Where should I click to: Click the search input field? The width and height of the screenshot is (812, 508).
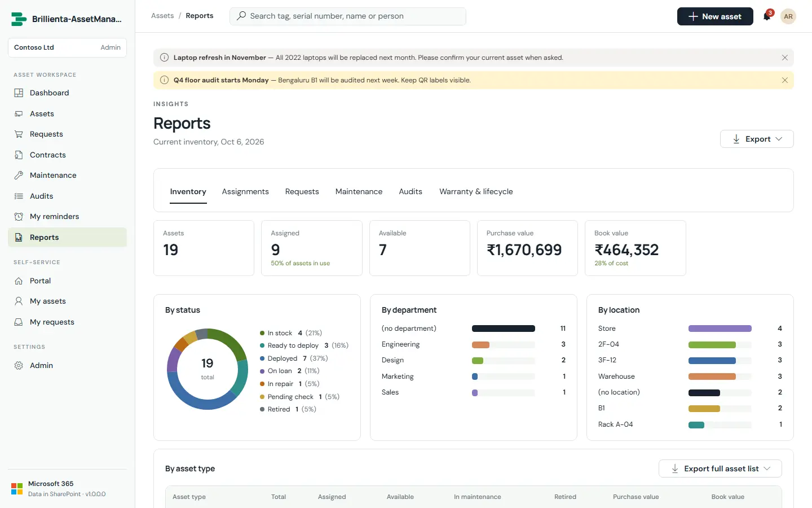coord(348,16)
